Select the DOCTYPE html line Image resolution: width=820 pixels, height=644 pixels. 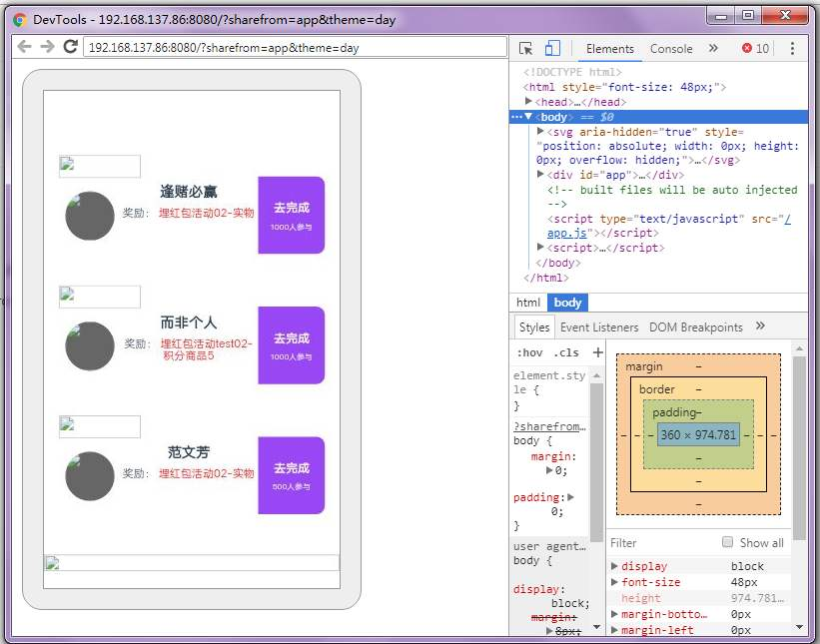(x=572, y=72)
